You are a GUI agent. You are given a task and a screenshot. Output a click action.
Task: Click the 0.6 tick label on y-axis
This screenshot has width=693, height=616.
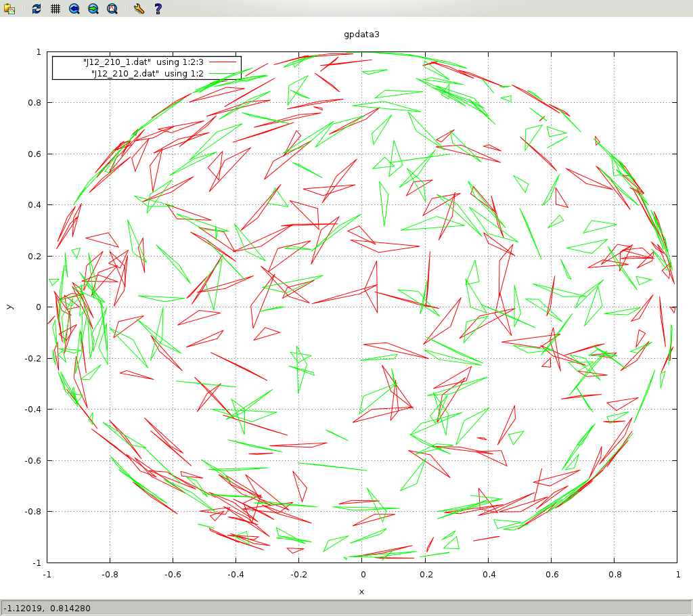[x=34, y=154]
